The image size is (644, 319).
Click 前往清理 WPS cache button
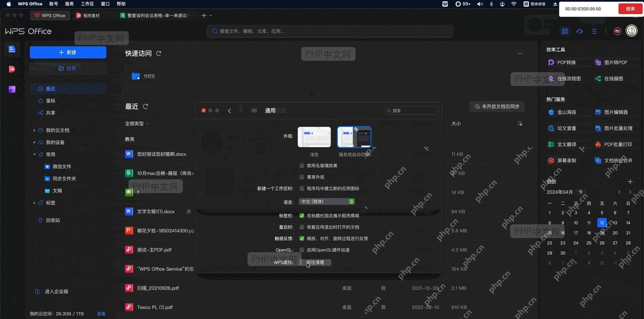[315, 262]
